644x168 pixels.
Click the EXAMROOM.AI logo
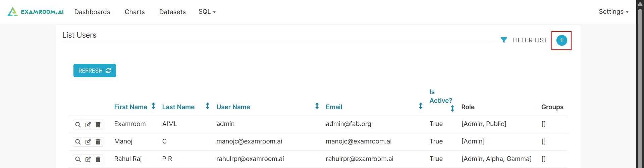36,12
